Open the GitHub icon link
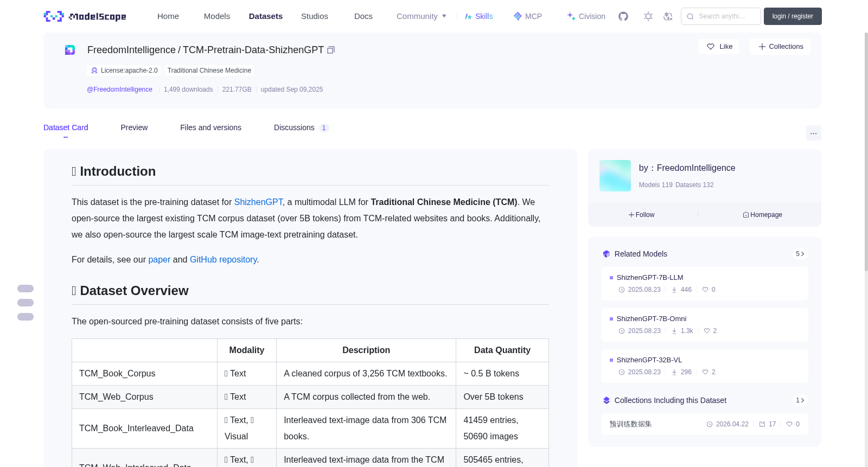868x467 pixels. (x=623, y=16)
